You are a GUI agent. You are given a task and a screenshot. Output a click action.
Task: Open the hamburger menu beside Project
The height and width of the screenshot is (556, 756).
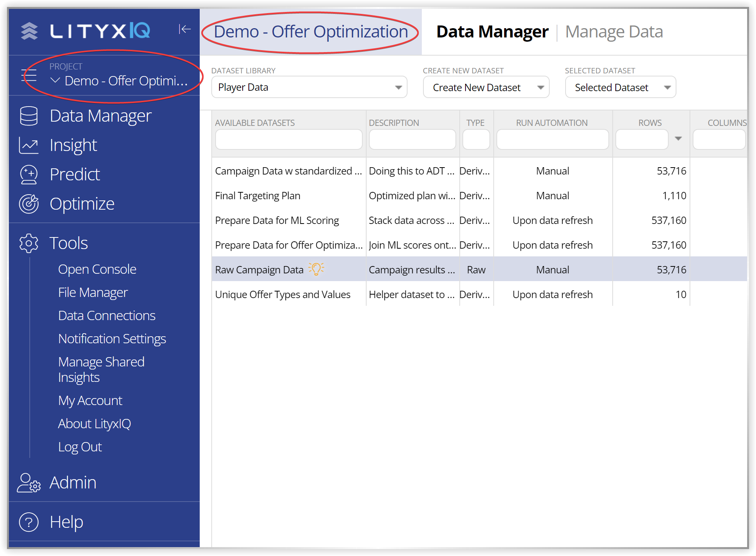coord(29,75)
